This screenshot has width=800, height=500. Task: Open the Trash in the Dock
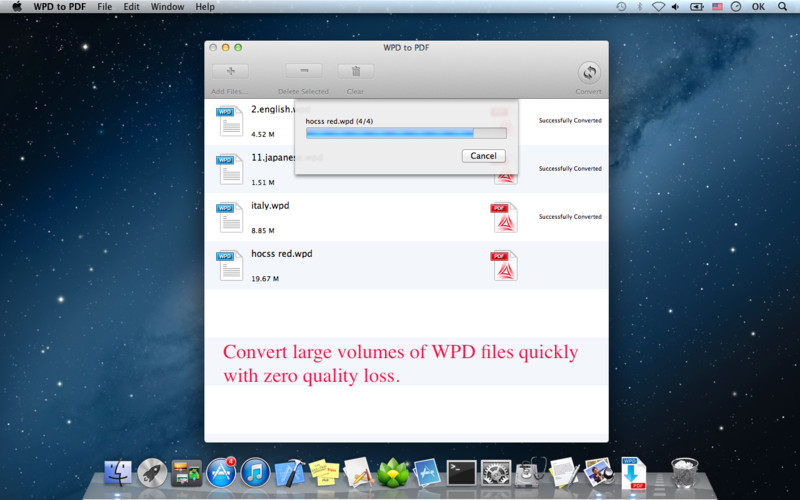pyautogui.click(x=684, y=472)
